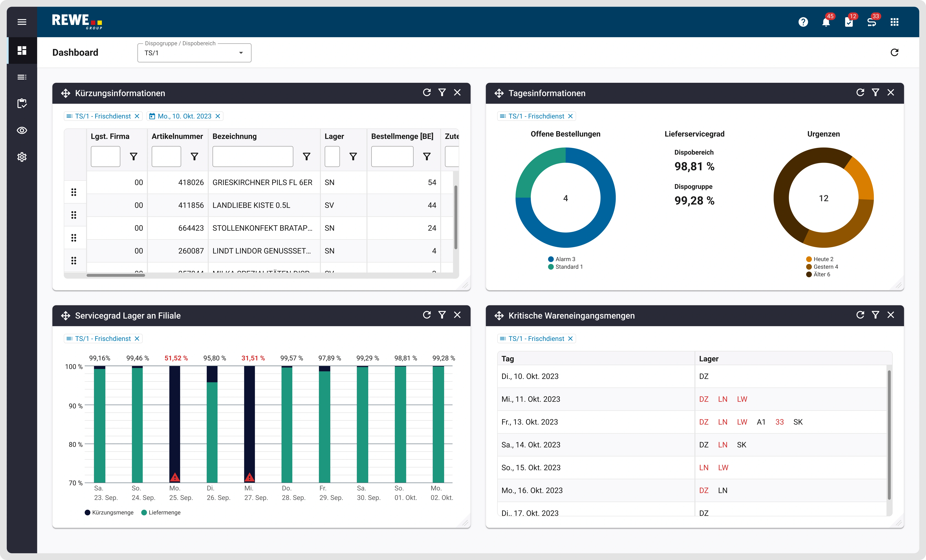Open filter on Servicegrad Lager an Filiale
Viewport: 926px width, 560px height.
442,315
